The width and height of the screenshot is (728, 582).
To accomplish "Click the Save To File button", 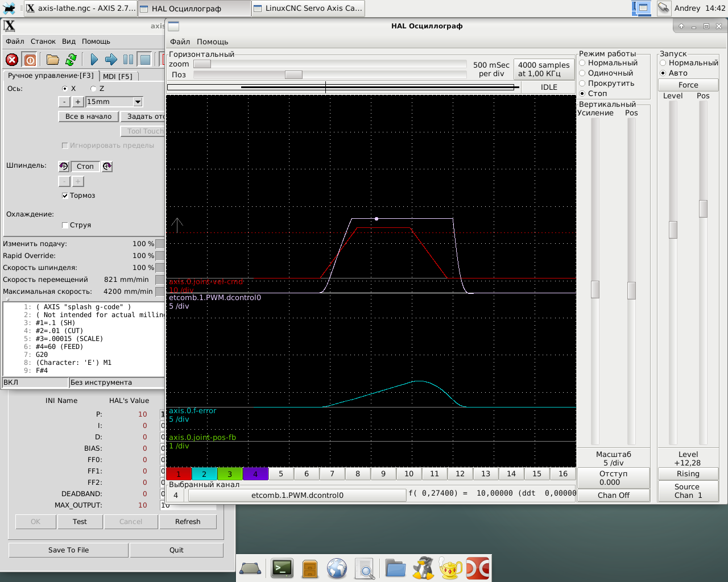I will pyautogui.click(x=68, y=550).
